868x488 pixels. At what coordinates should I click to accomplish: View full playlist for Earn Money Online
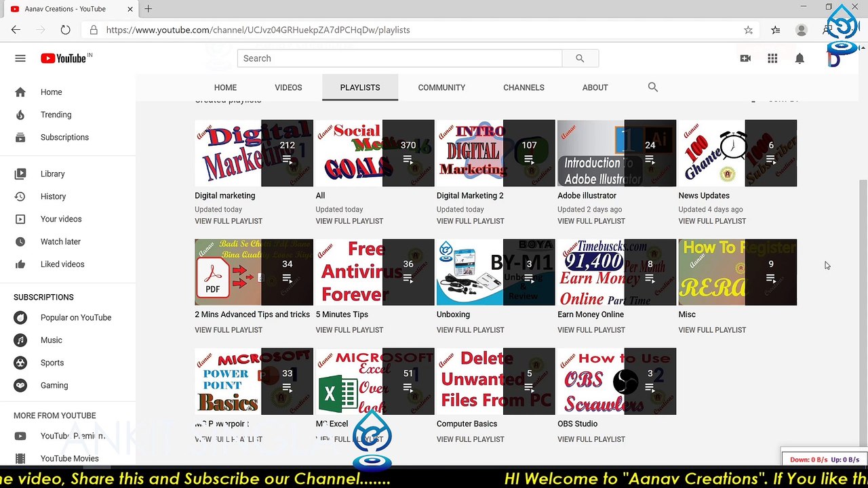coord(591,330)
